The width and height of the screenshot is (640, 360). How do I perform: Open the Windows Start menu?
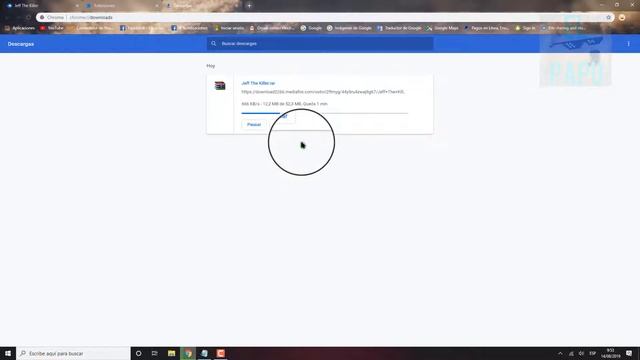(8, 353)
